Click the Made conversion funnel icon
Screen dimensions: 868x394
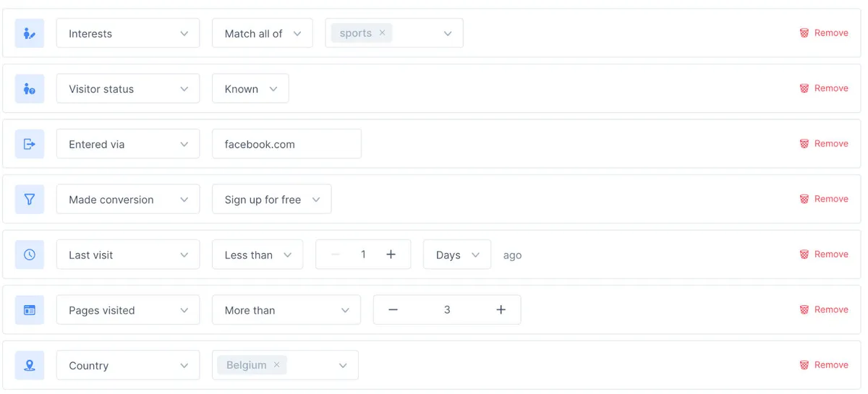[30, 200]
